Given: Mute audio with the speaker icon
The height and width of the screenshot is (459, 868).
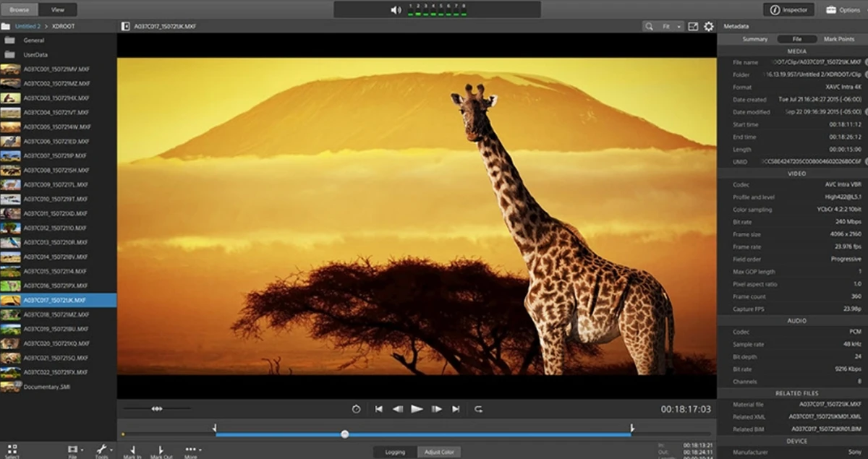Looking at the screenshot, I should click(x=396, y=10).
